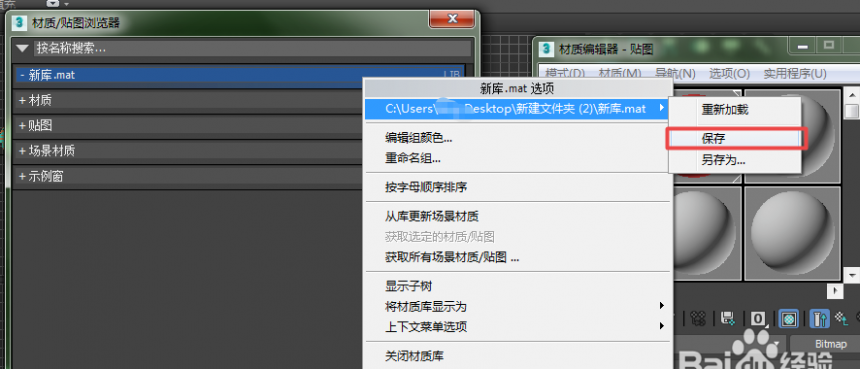
Task: Open the search options triangle dropdown
Action: point(22,48)
